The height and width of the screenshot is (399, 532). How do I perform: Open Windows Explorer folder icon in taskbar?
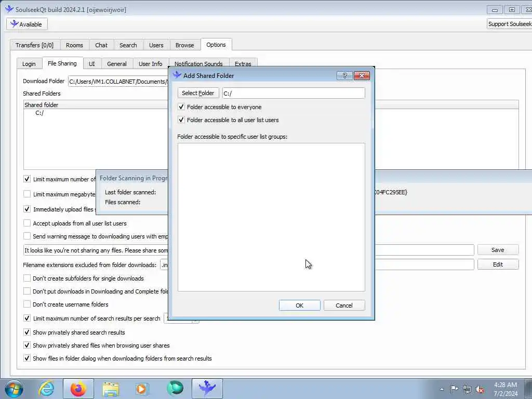(x=111, y=389)
